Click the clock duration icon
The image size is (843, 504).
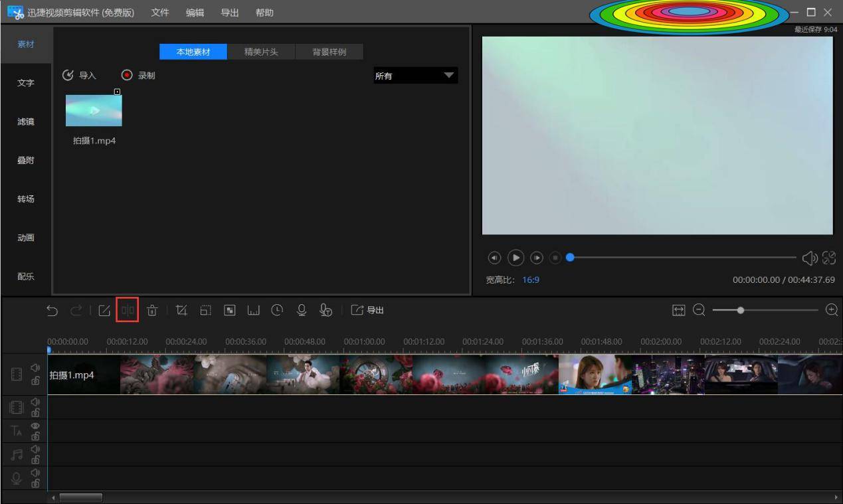pos(277,309)
